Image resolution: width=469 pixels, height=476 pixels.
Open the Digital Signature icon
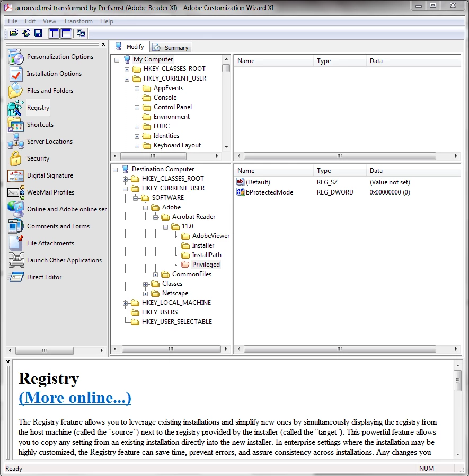click(16, 176)
